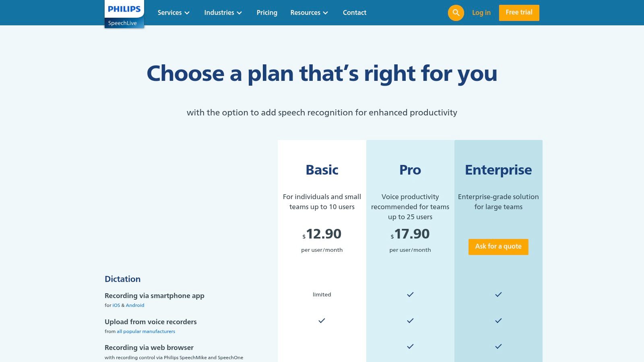Click Pro checkmark for web browser recording
The image size is (644, 362).
[410, 346]
